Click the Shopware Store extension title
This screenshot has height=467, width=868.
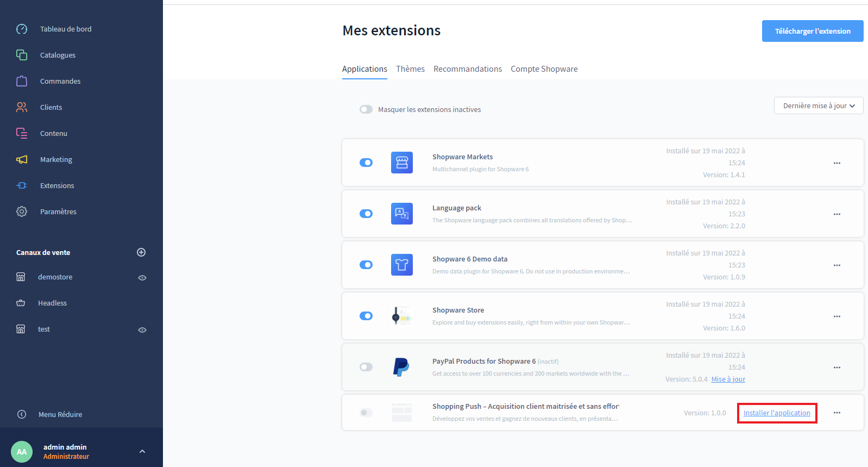point(458,310)
